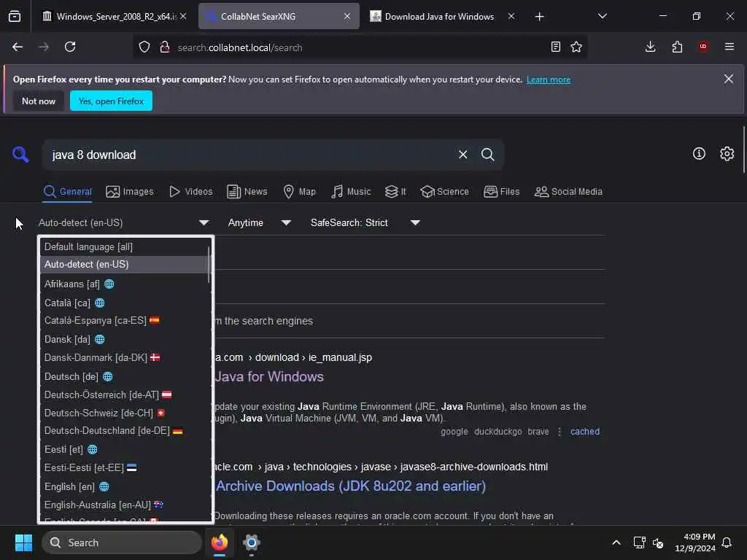The width and height of the screenshot is (747, 560).
Task: Switch to the News category tab
Action: point(247,192)
